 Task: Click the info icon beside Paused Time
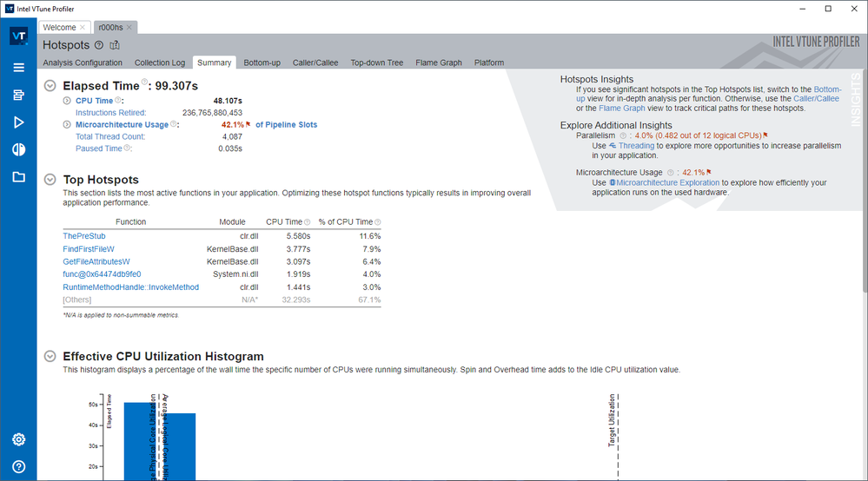(x=127, y=148)
